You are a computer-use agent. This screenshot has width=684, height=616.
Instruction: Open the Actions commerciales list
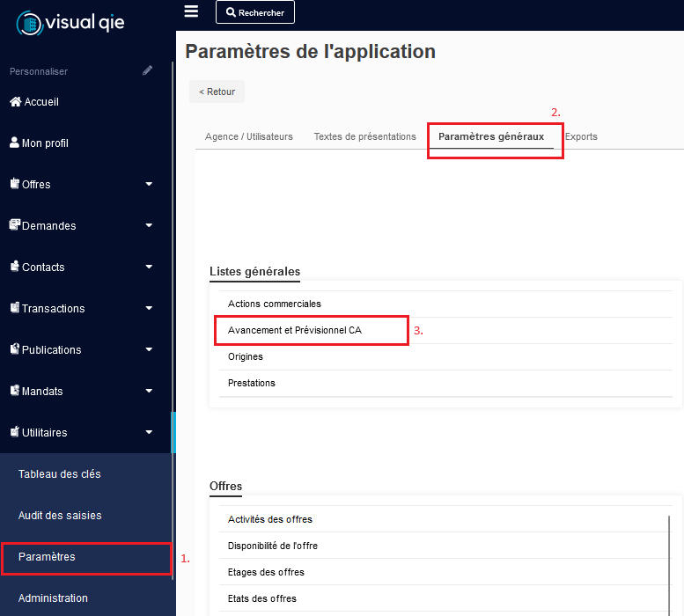click(x=274, y=304)
